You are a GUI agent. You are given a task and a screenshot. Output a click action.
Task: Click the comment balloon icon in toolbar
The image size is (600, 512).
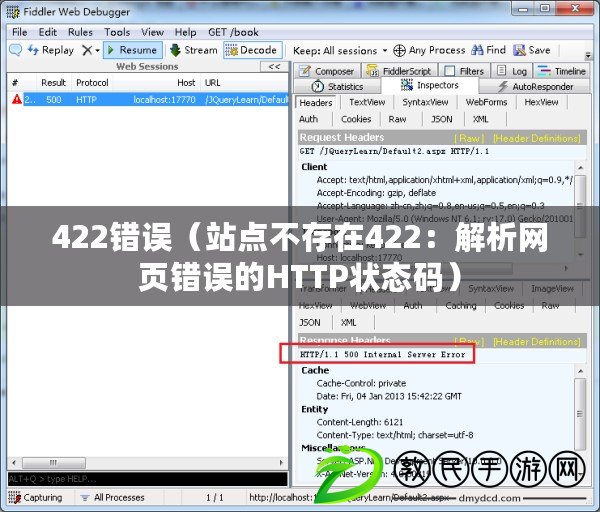(15, 50)
